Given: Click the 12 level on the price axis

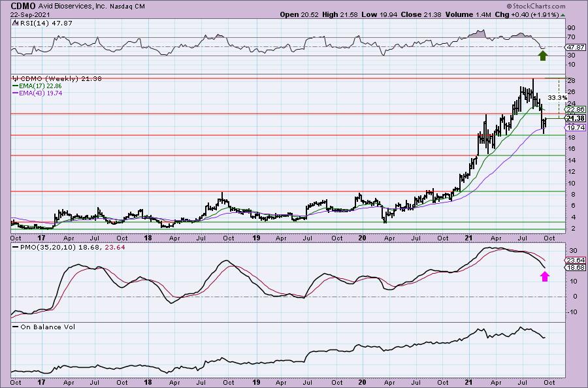Looking at the screenshot, I should click(571, 172).
